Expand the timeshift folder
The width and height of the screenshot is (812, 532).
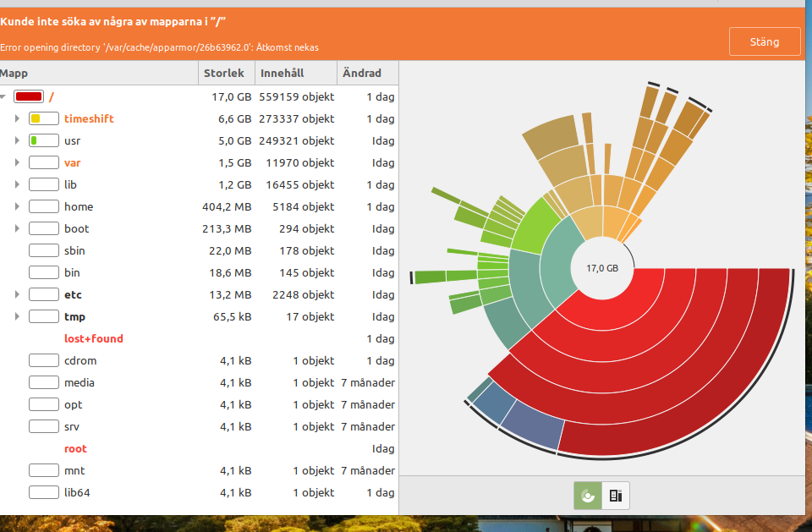(17, 118)
